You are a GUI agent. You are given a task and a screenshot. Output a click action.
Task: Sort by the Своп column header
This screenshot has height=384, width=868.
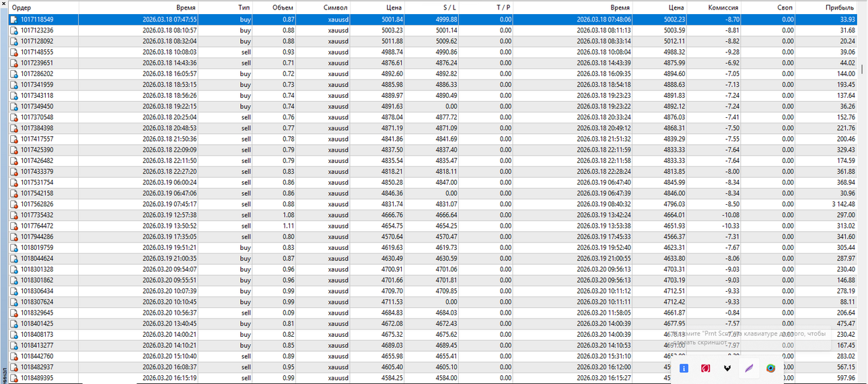(785, 7)
